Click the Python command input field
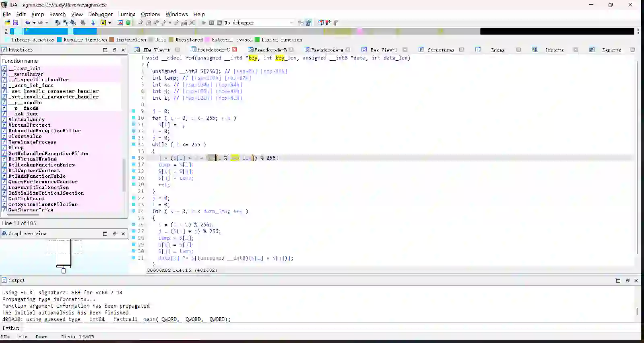The image size is (644, 343). tap(322, 328)
